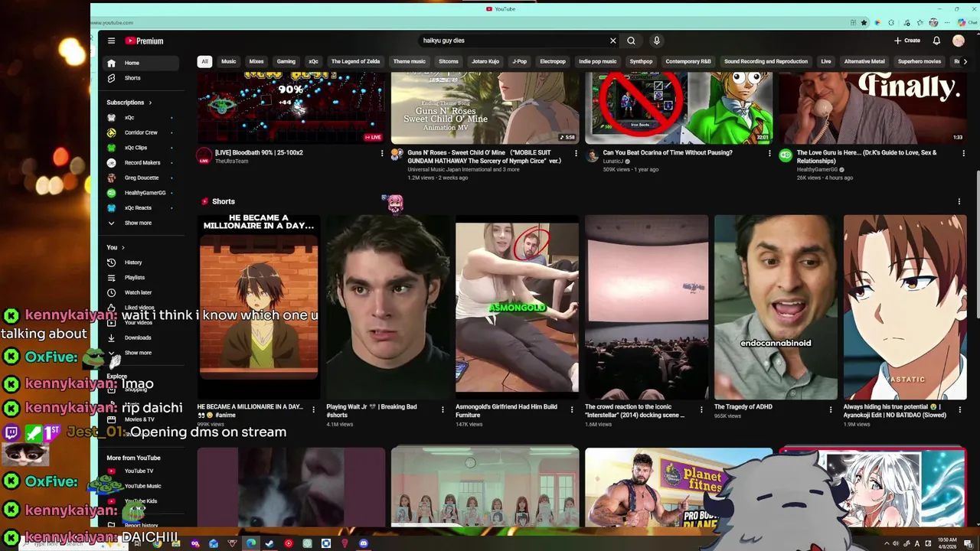
Task: Open TheUltraTeam channel name link
Action: coord(231,161)
